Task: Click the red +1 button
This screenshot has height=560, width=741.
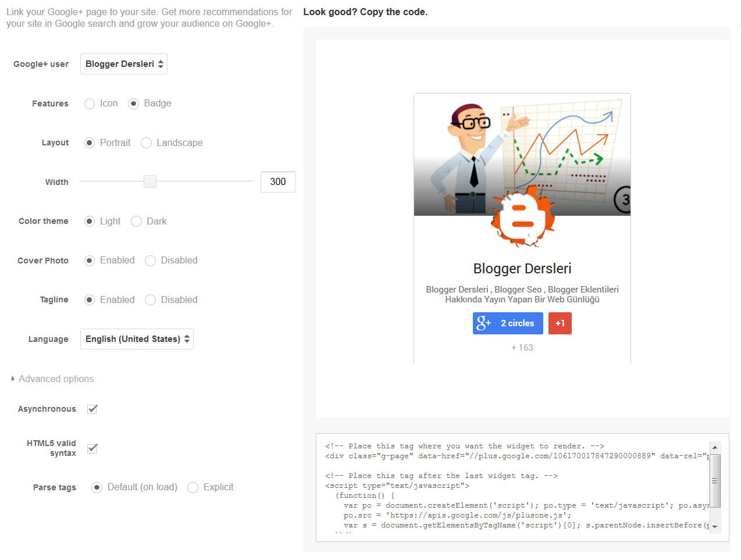Action: [x=560, y=323]
